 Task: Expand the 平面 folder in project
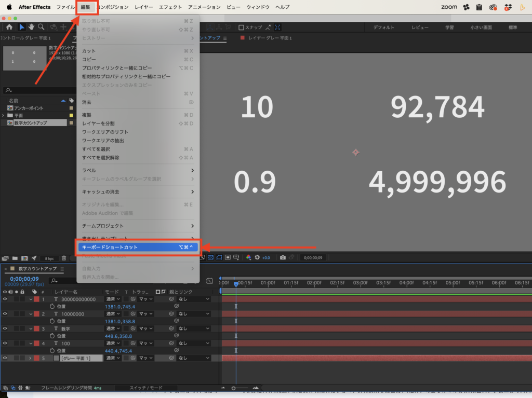click(4, 115)
